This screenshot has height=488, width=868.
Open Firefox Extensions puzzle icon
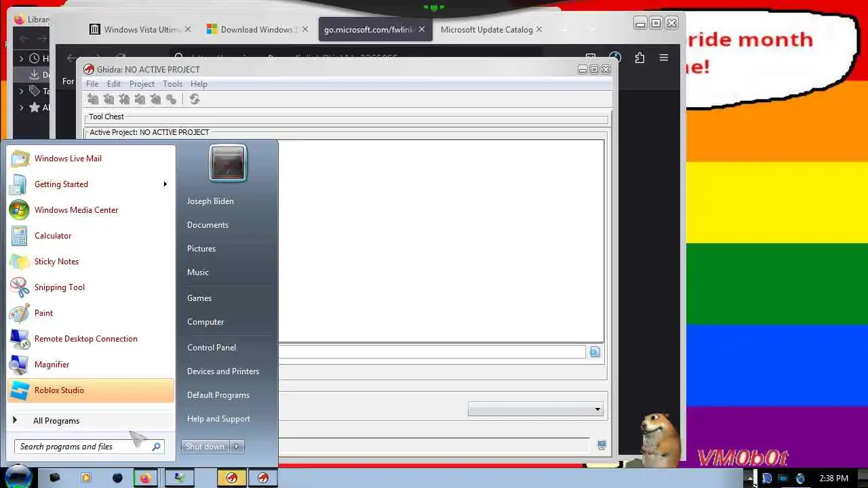[639, 58]
